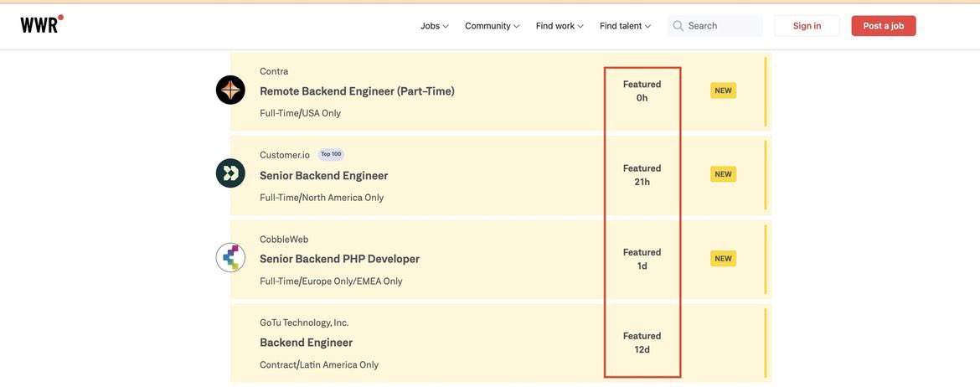
Task: Click the Featured 12d label
Action: pos(642,343)
